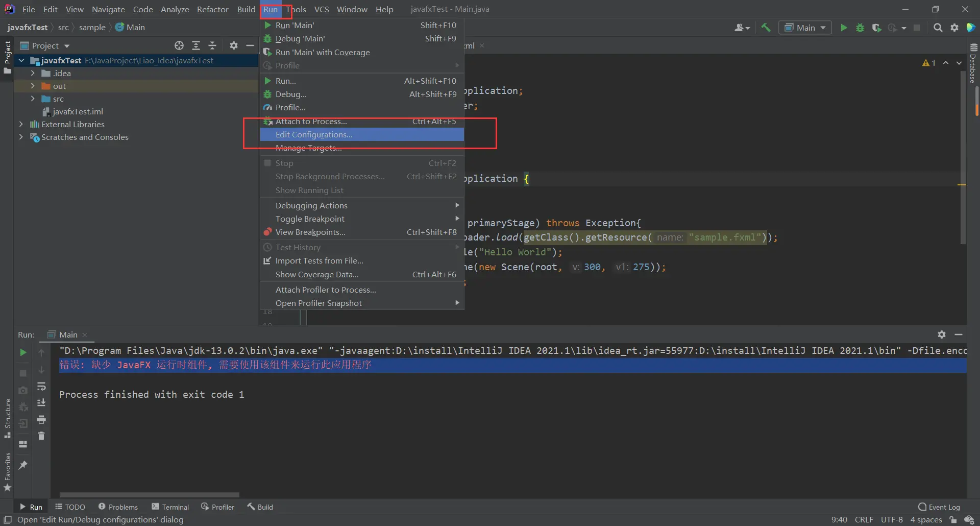Toggle soft-wrap in Run console
980x526 pixels.
(x=41, y=387)
